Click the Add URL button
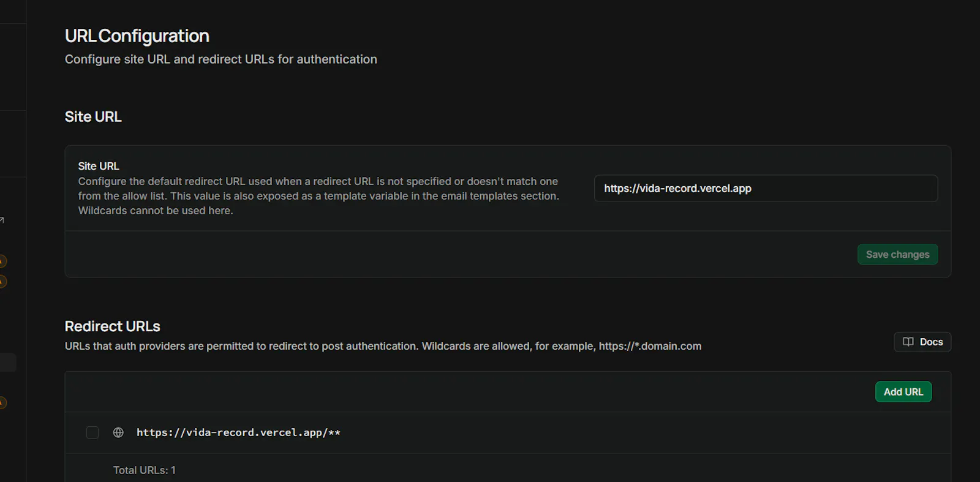The height and width of the screenshot is (482, 980). (x=903, y=392)
